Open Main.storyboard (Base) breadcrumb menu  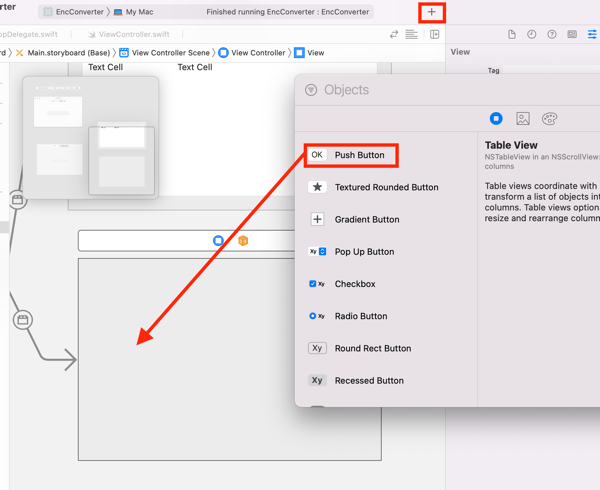point(67,52)
